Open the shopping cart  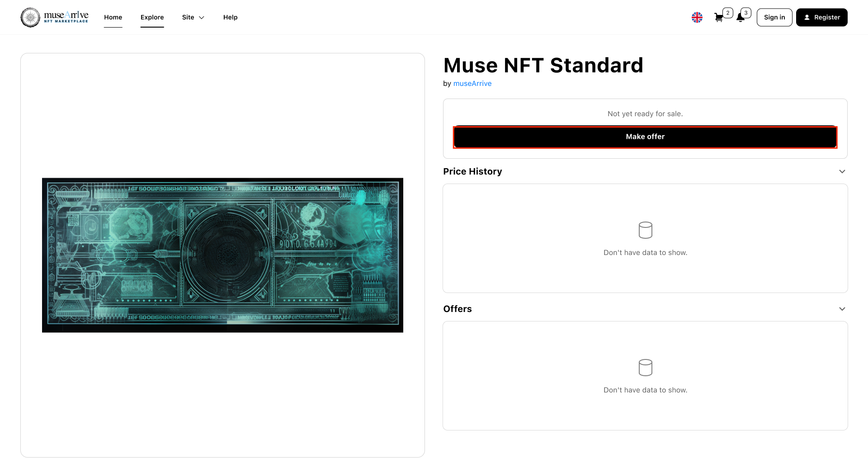[718, 18]
